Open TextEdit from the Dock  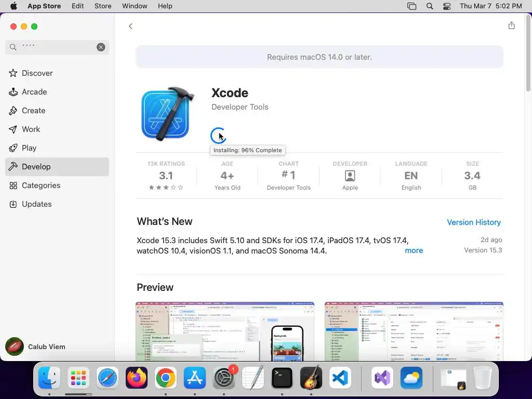click(x=253, y=378)
